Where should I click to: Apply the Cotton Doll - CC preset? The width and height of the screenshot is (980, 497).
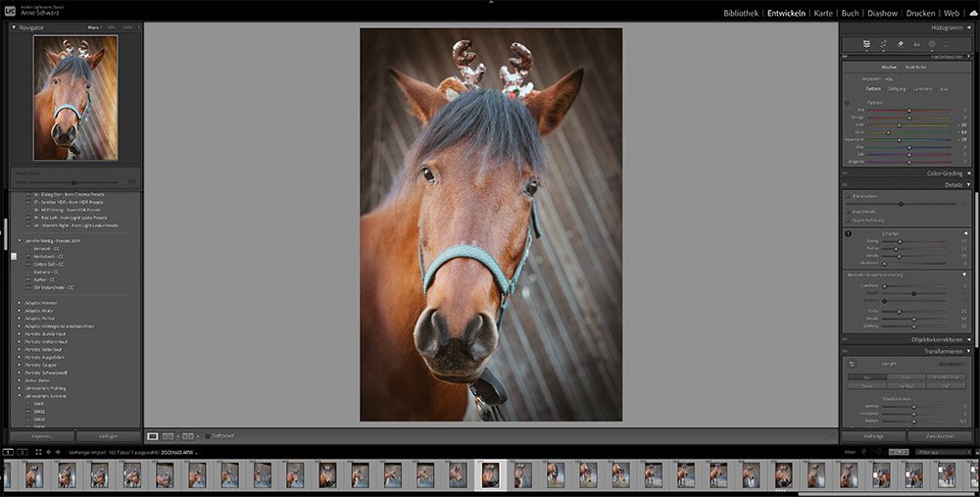(x=49, y=265)
